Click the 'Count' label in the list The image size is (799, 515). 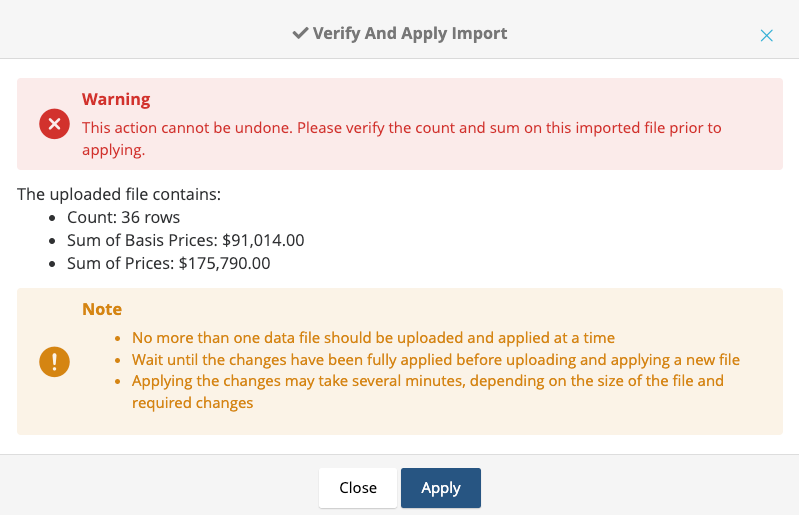[87, 217]
